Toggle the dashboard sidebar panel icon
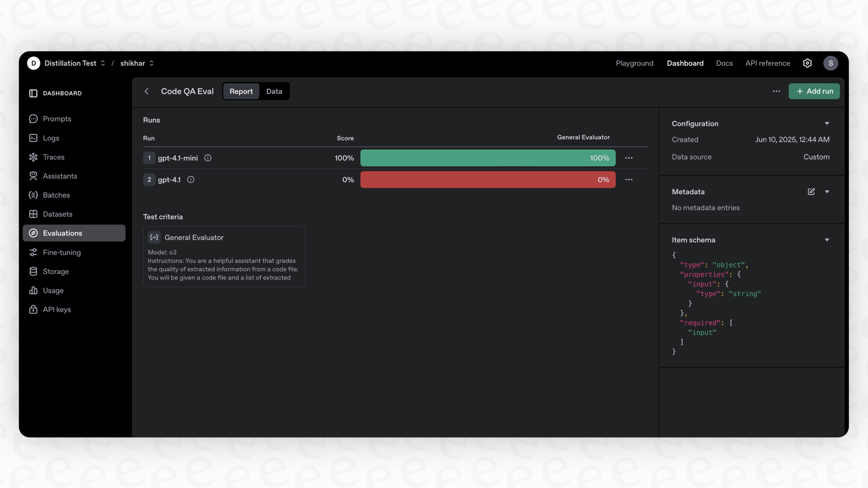This screenshot has height=488, width=868. coord(34,93)
